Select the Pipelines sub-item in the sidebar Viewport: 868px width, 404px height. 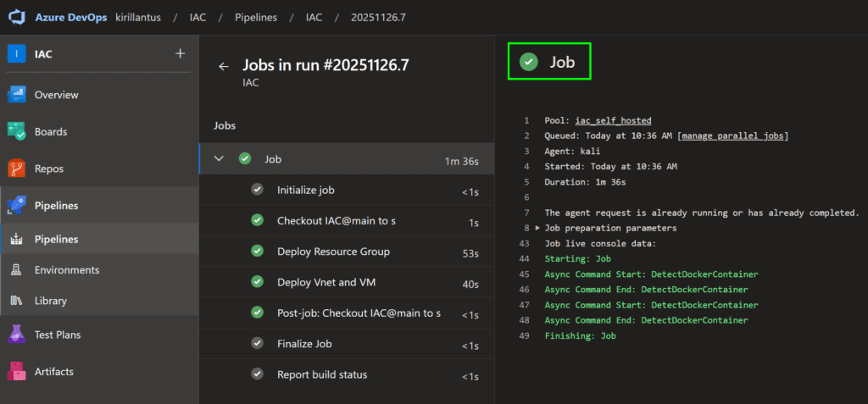tap(56, 239)
